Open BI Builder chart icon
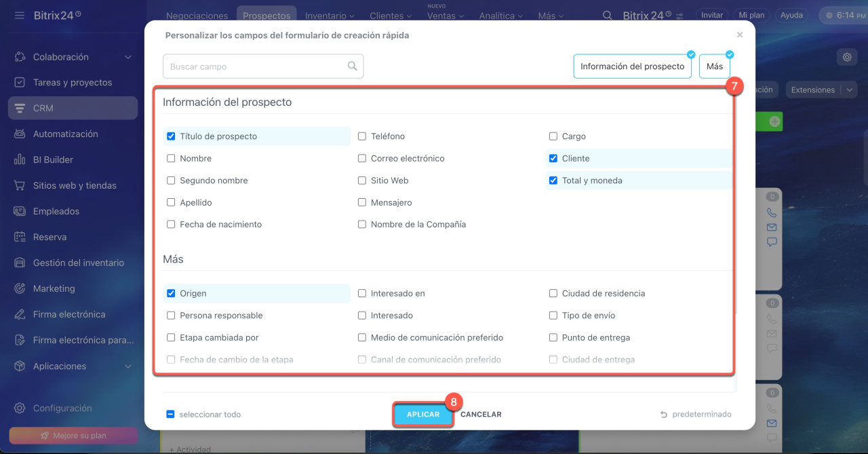The image size is (868, 454). coord(20,160)
